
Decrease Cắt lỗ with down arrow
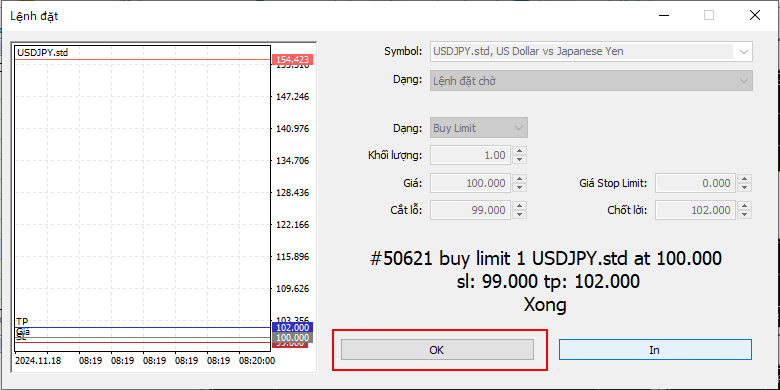pyautogui.click(x=519, y=215)
